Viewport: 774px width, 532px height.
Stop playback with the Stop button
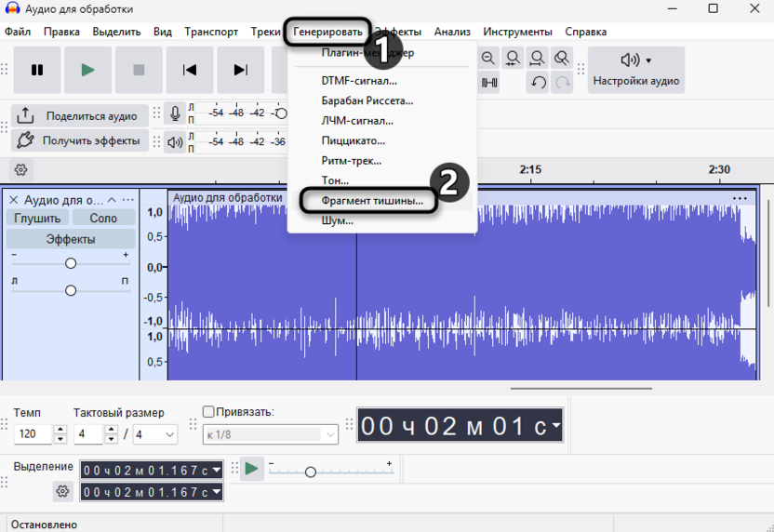click(x=139, y=70)
